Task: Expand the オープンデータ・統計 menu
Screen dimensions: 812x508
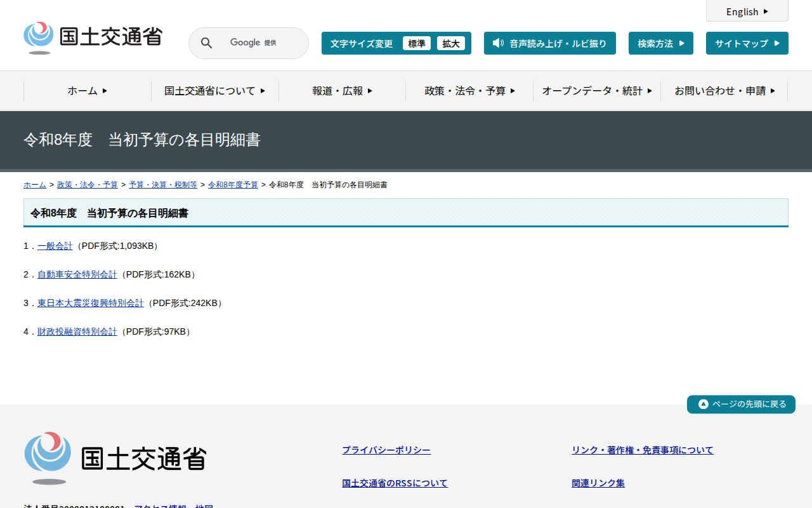Action: 597,91
